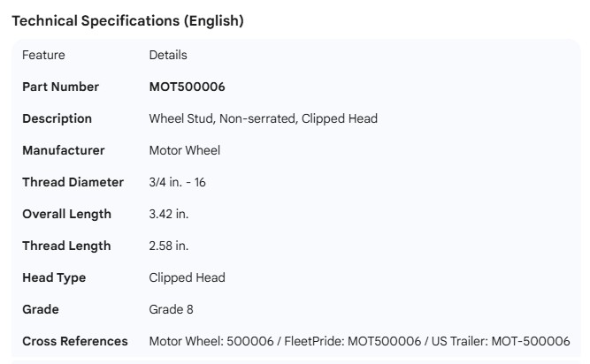Select the Thread Diameter row label
Image resolution: width=590 pixels, height=364 pixels.
73,182
